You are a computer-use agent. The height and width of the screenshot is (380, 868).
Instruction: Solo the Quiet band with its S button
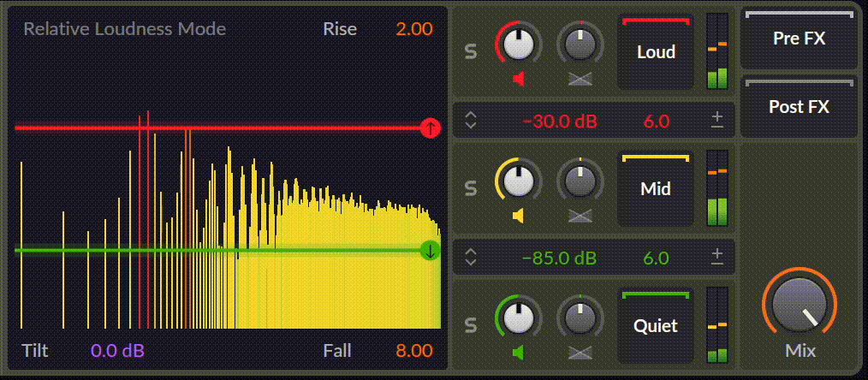coord(471,326)
